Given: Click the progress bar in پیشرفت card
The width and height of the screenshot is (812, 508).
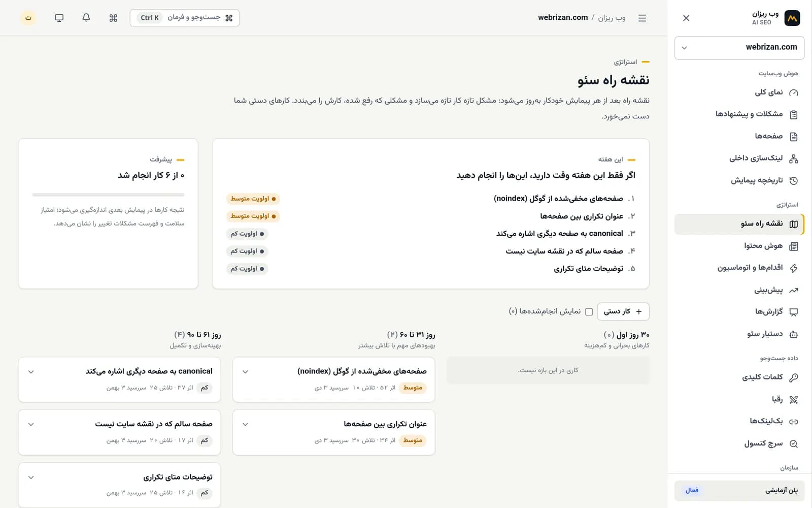Looking at the screenshot, I should click(x=108, y=195).
